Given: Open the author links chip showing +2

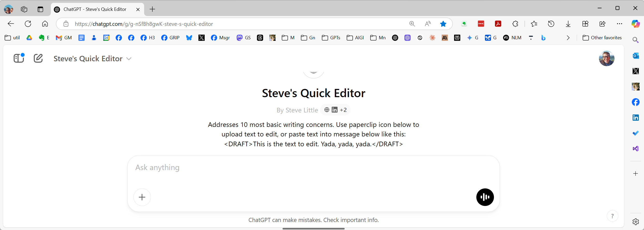Looking at the screenshot, I should 335,110.
